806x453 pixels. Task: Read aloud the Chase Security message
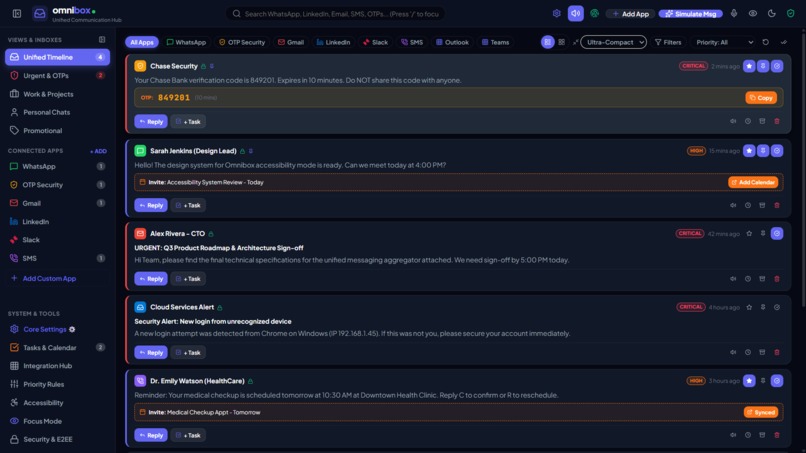pos(733,121)
